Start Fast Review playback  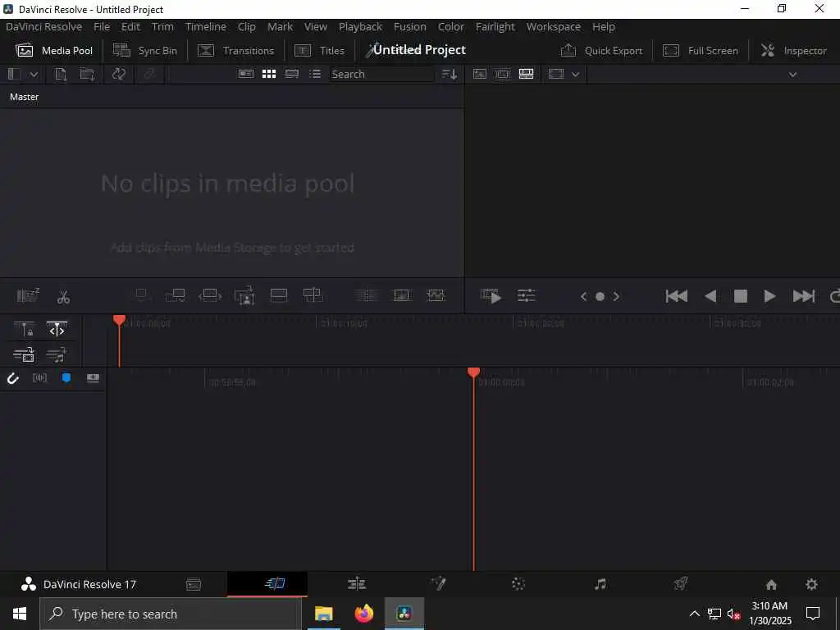[x=491, y=295]
